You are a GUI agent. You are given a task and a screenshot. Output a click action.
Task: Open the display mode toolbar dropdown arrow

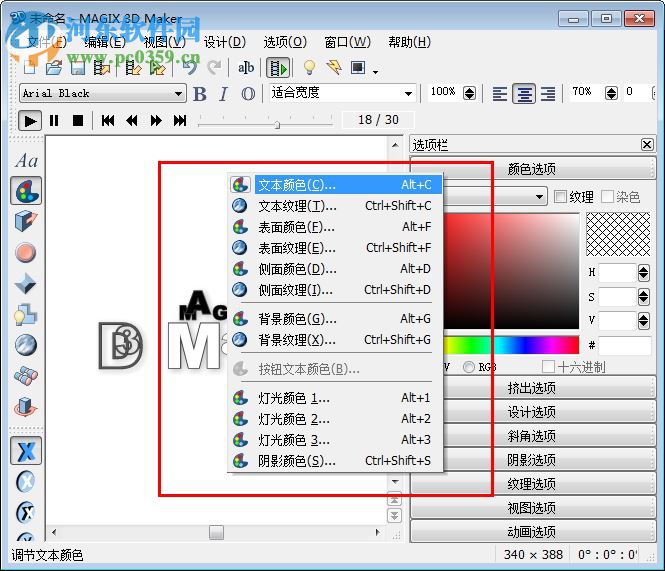[x=375, y=72]
